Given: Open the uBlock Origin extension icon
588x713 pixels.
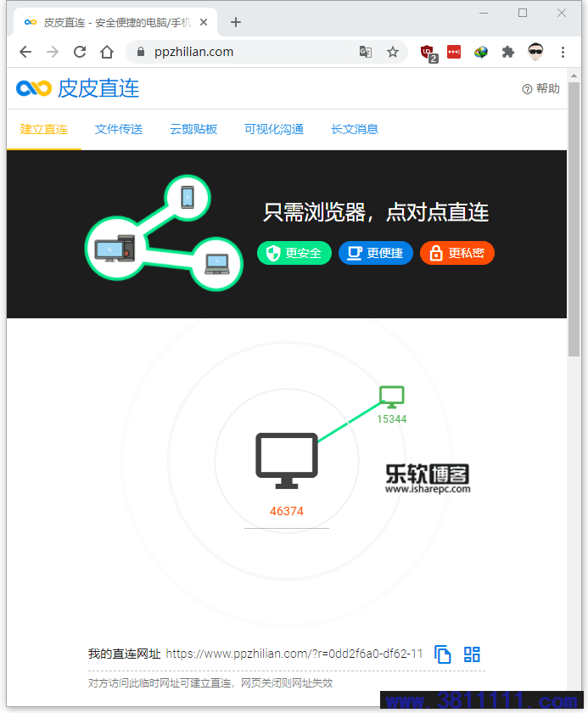Looking at the screenshot, I should tap(428, 53).
